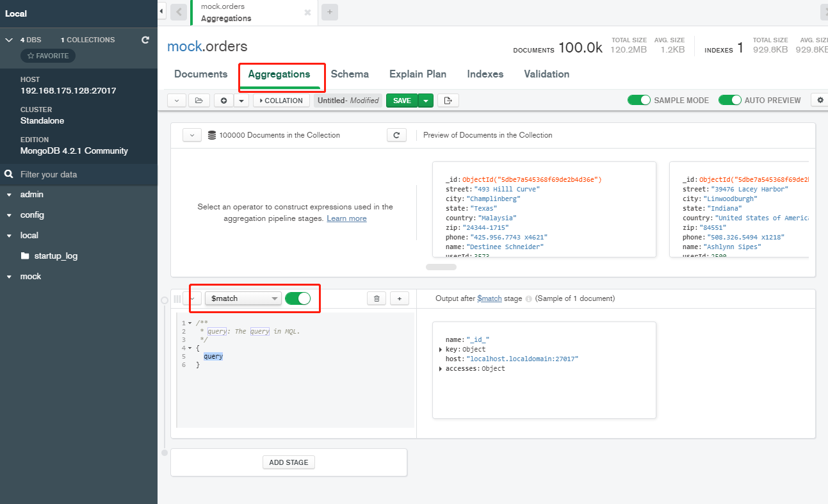Screen dimensions: 828x504
Task: Open new pipeline options dropdown caret
Action: [x=241, y=101]
